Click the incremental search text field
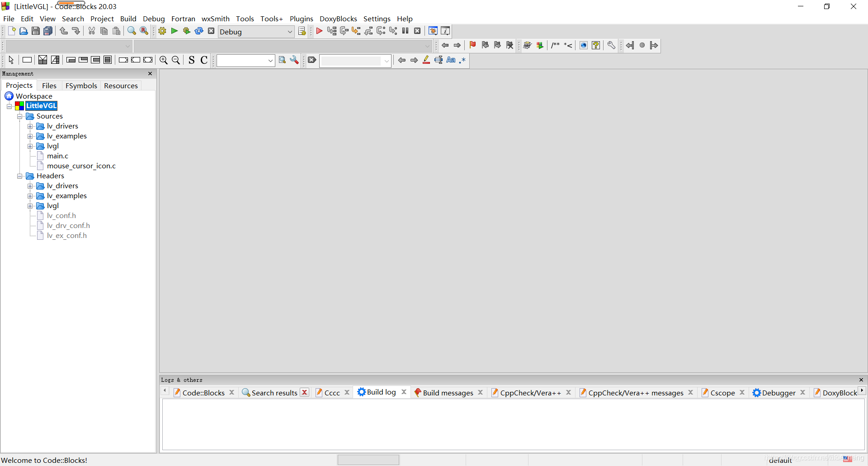Viewport: 868px width, 466px height. [x=351, y=61]
